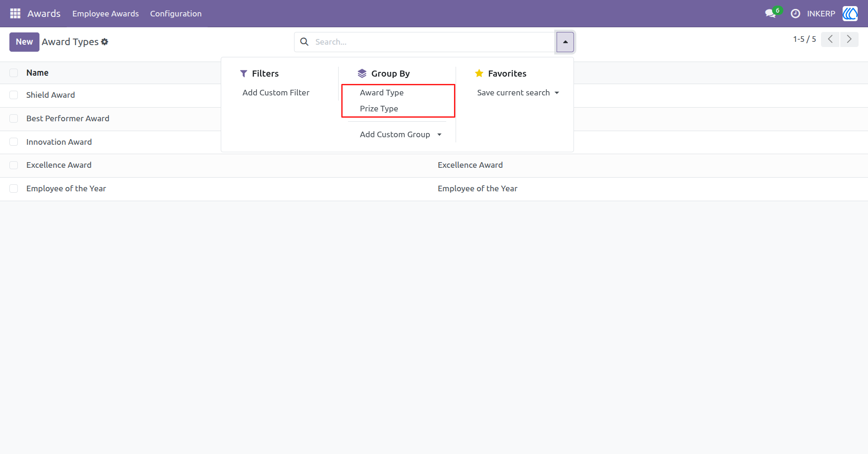The width and height of the screenshot is (868, 454).
Task: Sort by the Name column header
Action: tap(38, 73)
